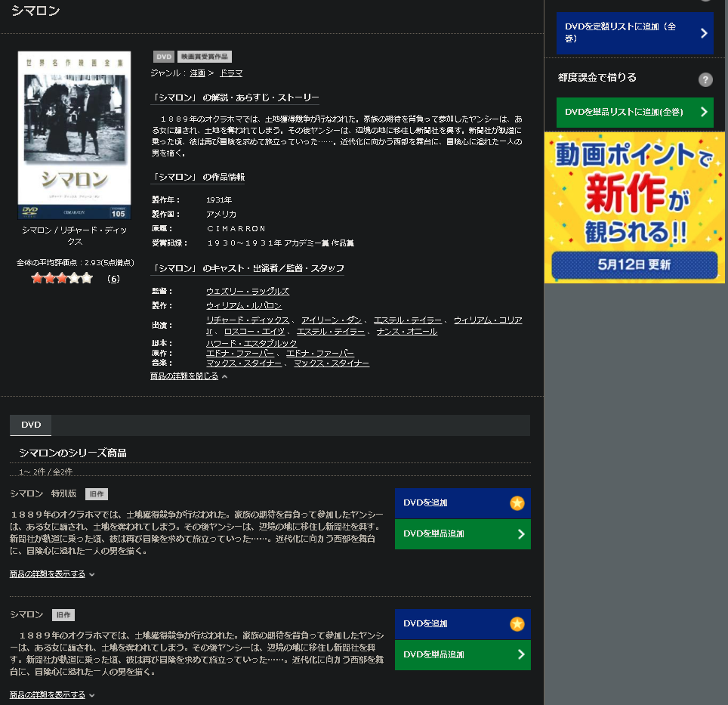This screenshot has height=705, width=728.
Task: Open the ナンス・オニール cast link
Action: coord(407,332)
